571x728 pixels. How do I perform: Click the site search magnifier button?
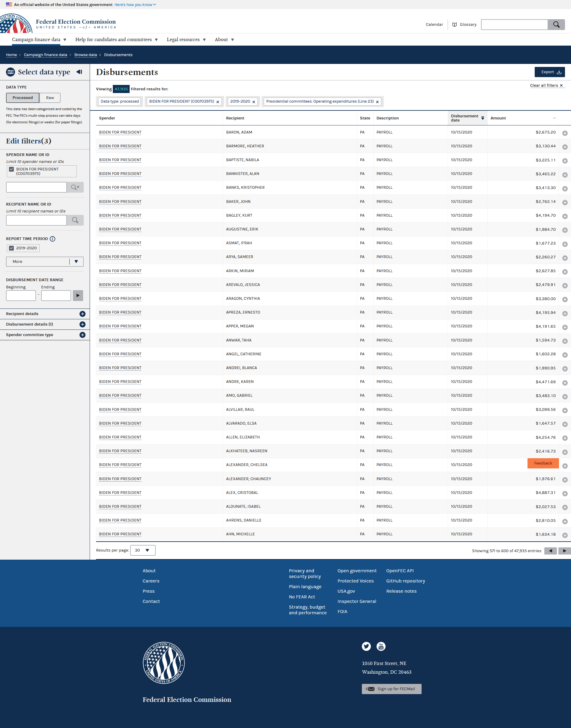tap(556, 24)
